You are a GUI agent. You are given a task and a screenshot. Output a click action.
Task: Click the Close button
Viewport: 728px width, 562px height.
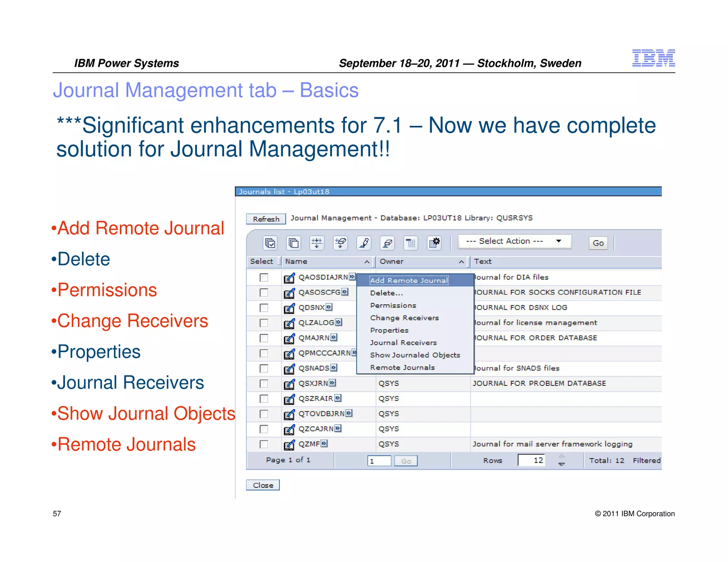[263, 485]
